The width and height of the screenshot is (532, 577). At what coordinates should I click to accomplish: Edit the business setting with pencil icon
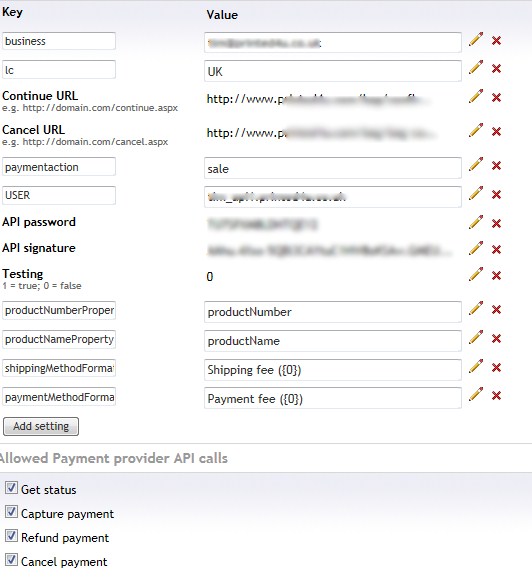coord(476,39)
